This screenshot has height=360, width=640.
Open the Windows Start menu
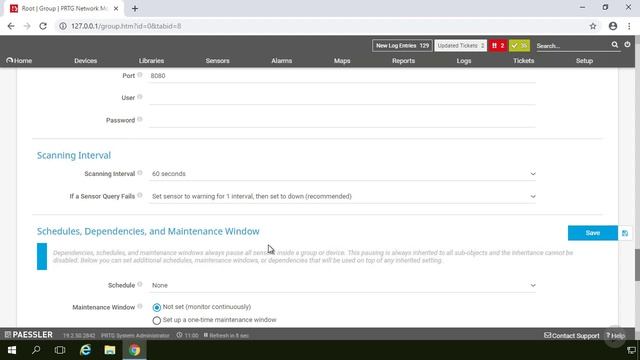(12, 350)
